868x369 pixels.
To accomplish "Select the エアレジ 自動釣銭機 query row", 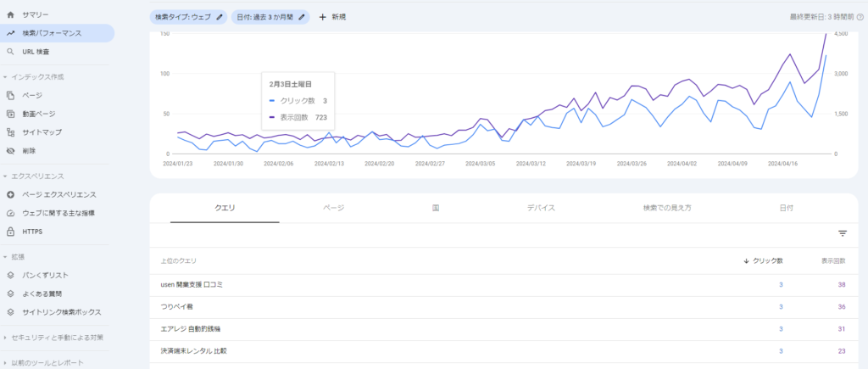I will [504, 329].
